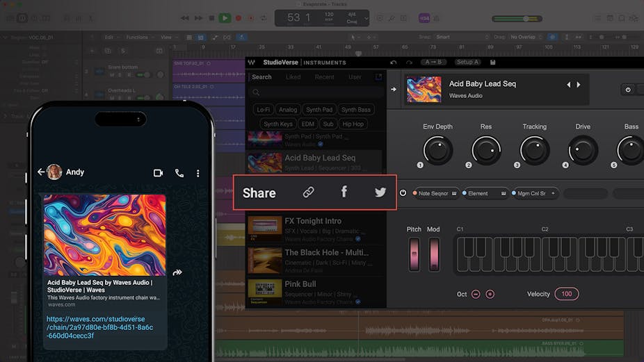Toggle the chain power button beside Note Seqncr
This screenshot has width=644, height=362.
(x=403, y=193)
